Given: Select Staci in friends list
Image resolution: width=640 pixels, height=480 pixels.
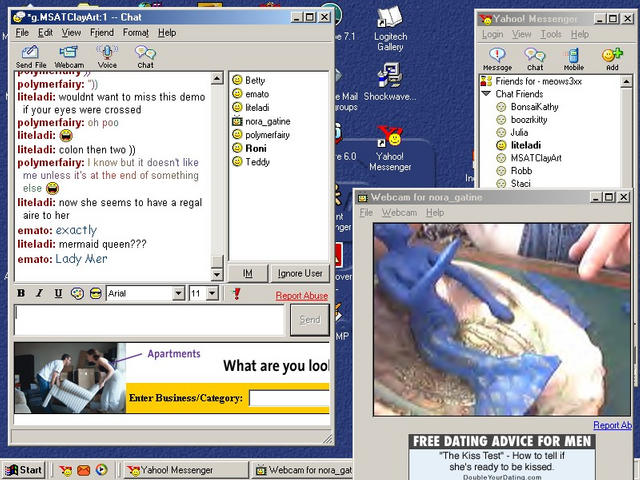Looking at the screenshot, I should click(x=513, y=183).
